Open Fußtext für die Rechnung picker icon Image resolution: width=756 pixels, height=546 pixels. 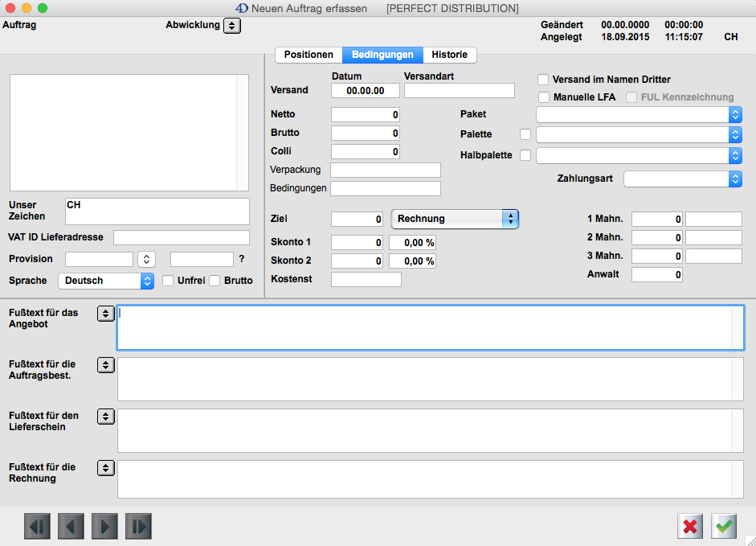[105, 468]
